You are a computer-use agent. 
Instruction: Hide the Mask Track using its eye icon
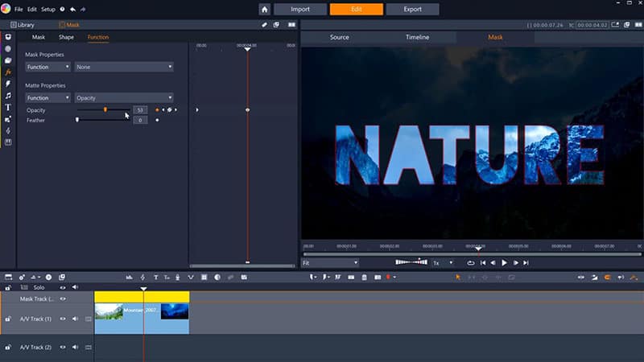[x=62, y=298]
